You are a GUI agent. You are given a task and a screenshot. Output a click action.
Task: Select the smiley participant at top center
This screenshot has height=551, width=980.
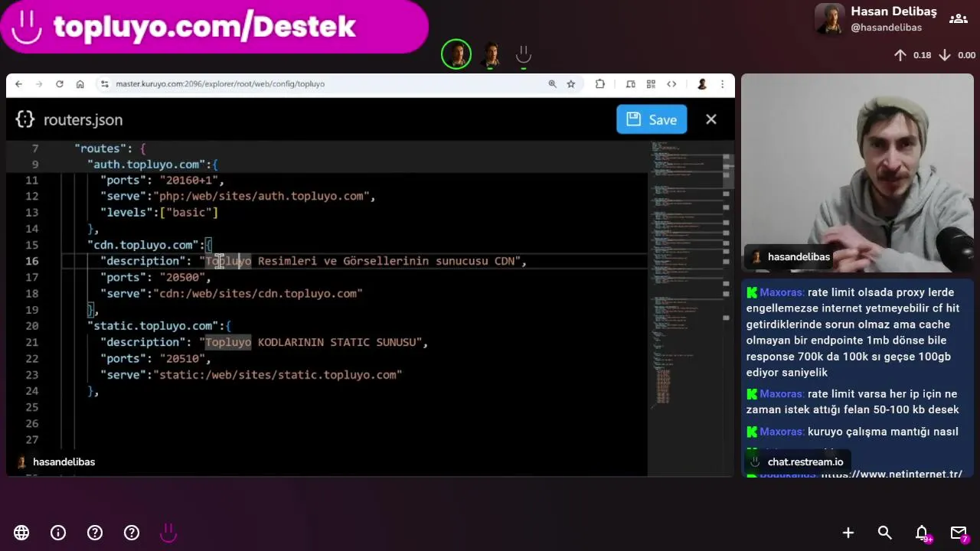[524, 54]
